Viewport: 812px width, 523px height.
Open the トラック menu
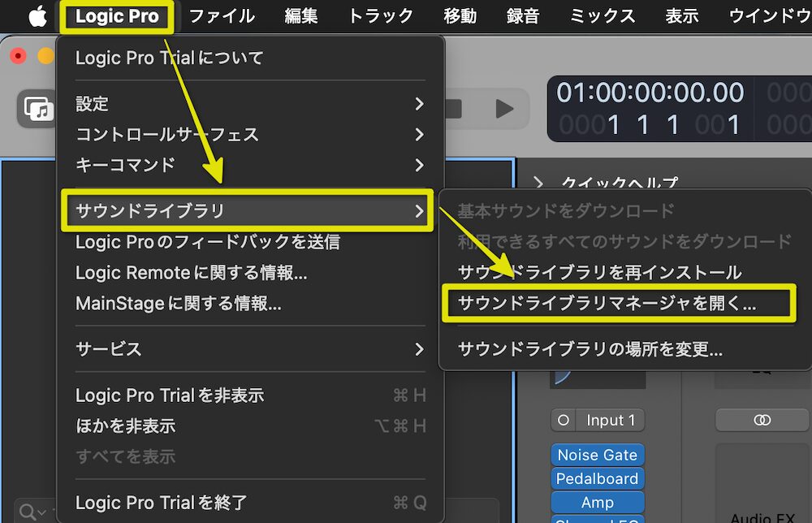pos(381,16)
